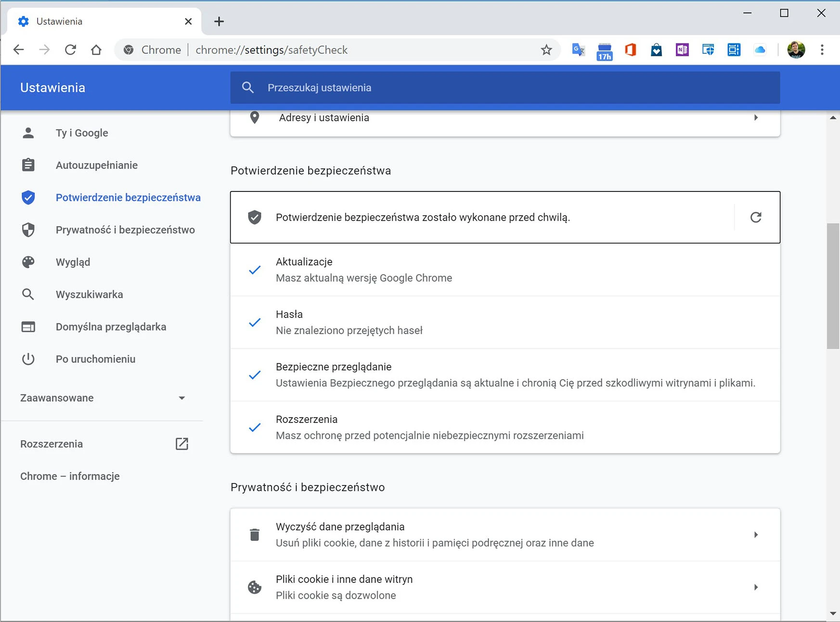Click the address bar URL chrome://settings/safetyCheck
The image size is (840, 622).
pos(271,50)
